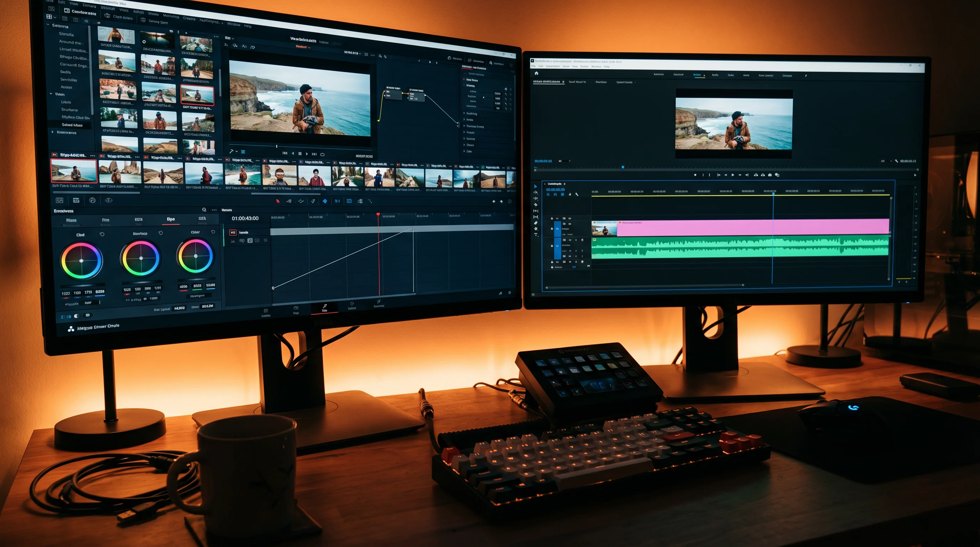Stop playback in the left viewer
The height and width of the screenshot is (547, 980).
pos(300,154)
